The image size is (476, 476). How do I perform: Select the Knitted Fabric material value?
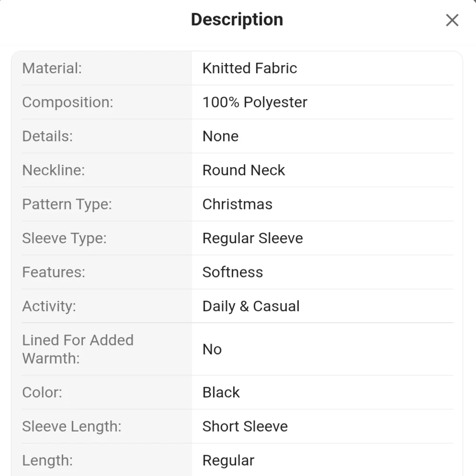pyautogui.click(x=249, y=68)
